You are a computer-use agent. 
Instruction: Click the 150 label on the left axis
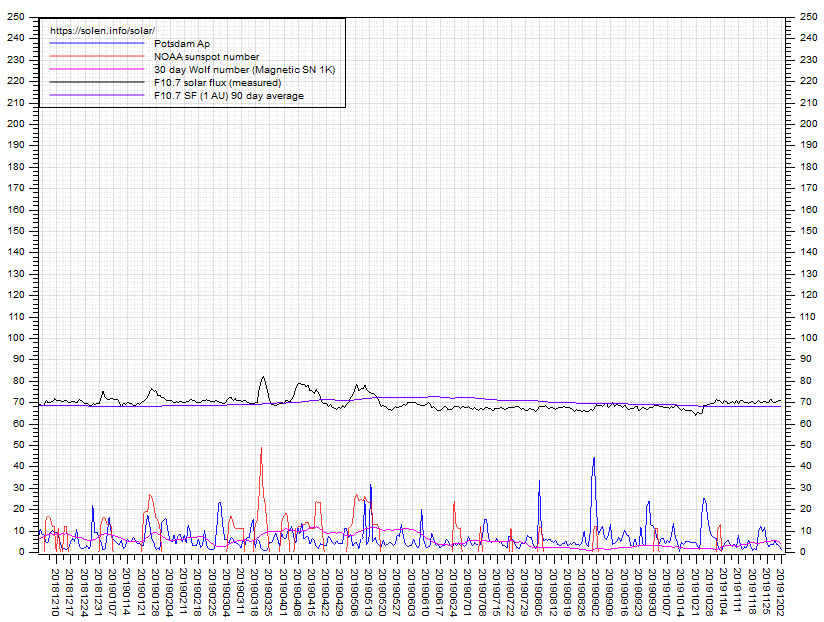click(16, 231)
